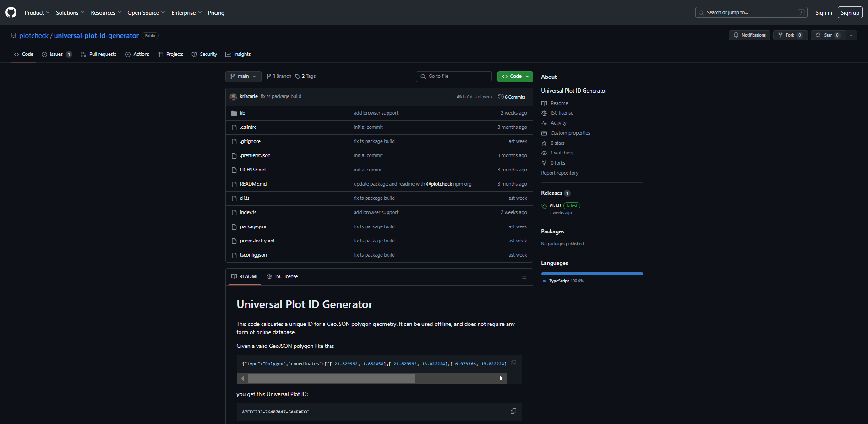Star this repository

tap(828, 35)
